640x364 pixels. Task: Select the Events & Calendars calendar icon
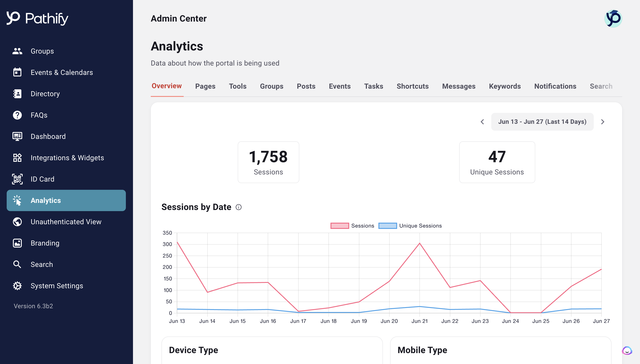point(17,72)
